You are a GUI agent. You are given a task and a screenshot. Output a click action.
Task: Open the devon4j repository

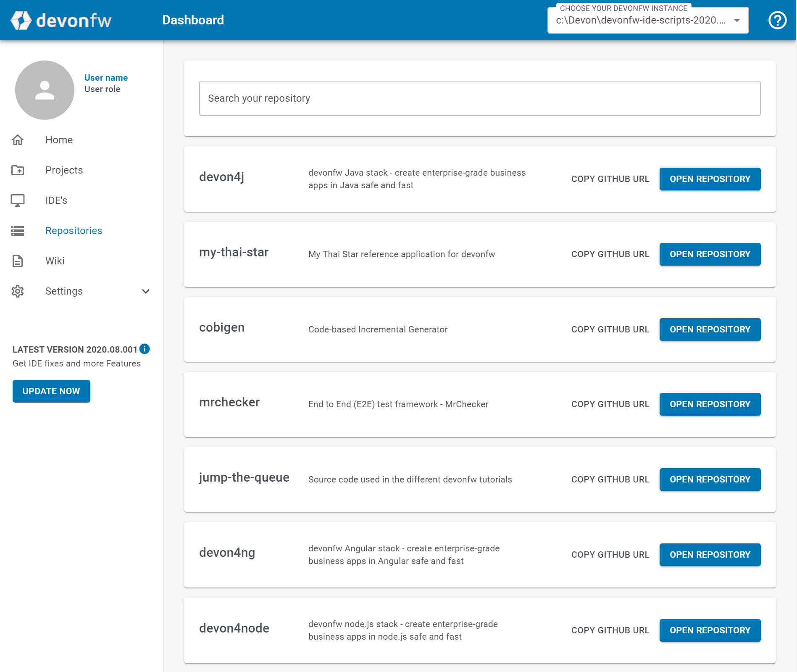710,179
